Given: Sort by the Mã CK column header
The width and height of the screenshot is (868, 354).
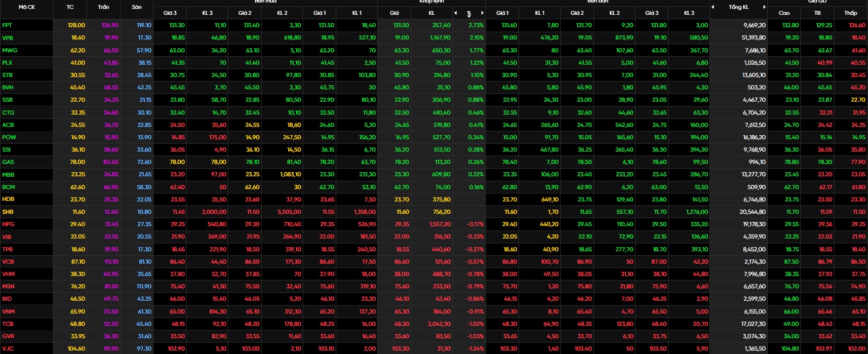Looking at the screenshot, I should click(x=27, y=7).
